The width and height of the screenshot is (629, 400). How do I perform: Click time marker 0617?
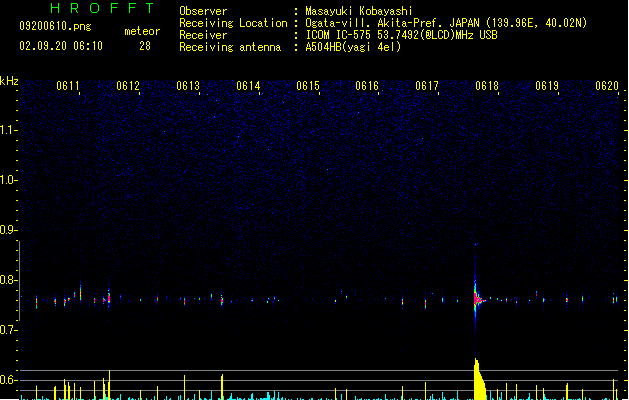pyautogui.click(x=427, y=86)
